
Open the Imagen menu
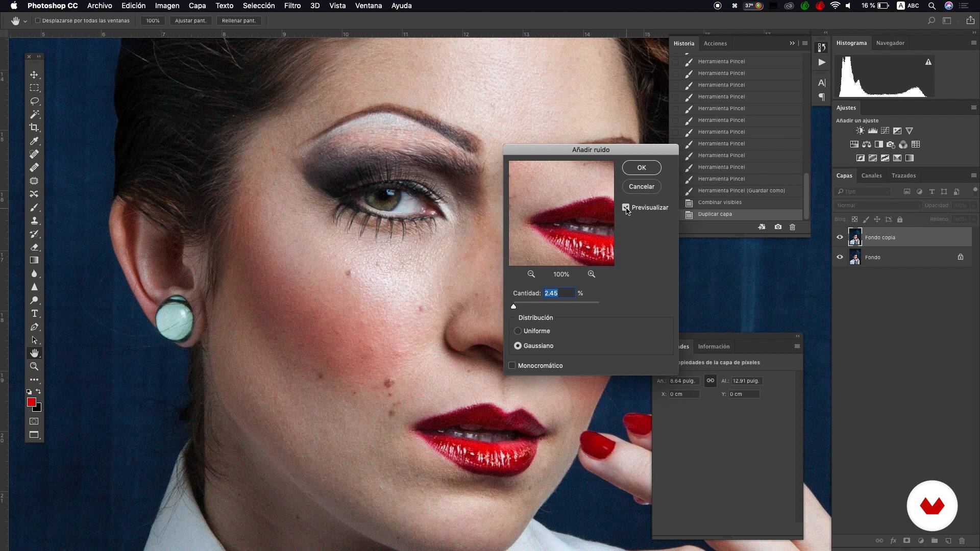click(167, 6)
